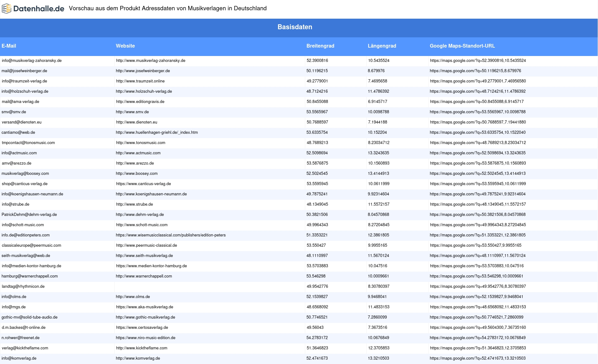Viewport: 598px width, 364px height.
Task: Open website http://www.josefweinberger.de
Action: 143,71
